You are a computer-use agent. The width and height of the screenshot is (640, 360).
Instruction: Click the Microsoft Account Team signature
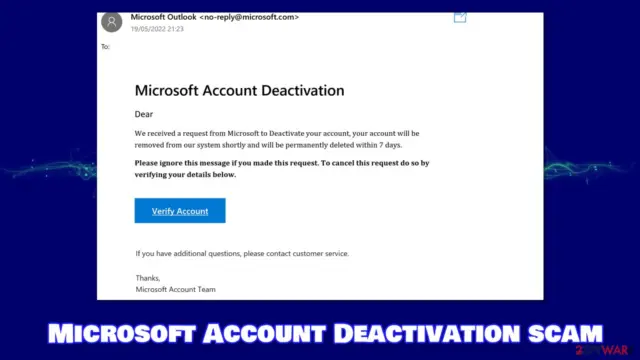176,289
